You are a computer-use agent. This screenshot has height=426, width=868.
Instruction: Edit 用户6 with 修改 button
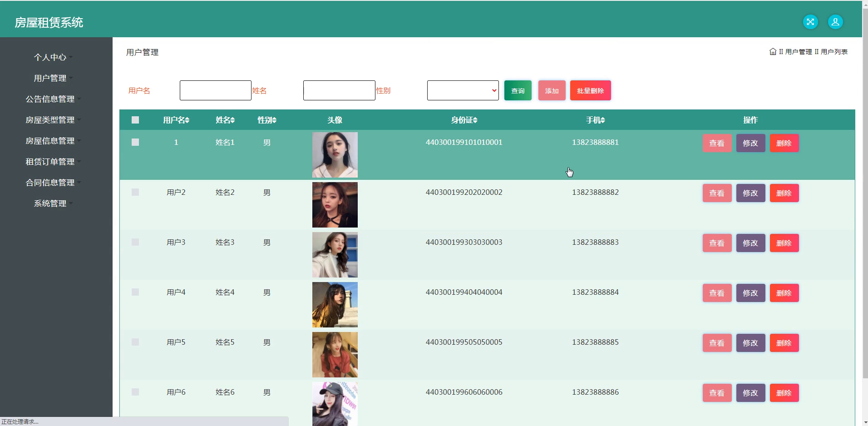click(x=750, y=393)
